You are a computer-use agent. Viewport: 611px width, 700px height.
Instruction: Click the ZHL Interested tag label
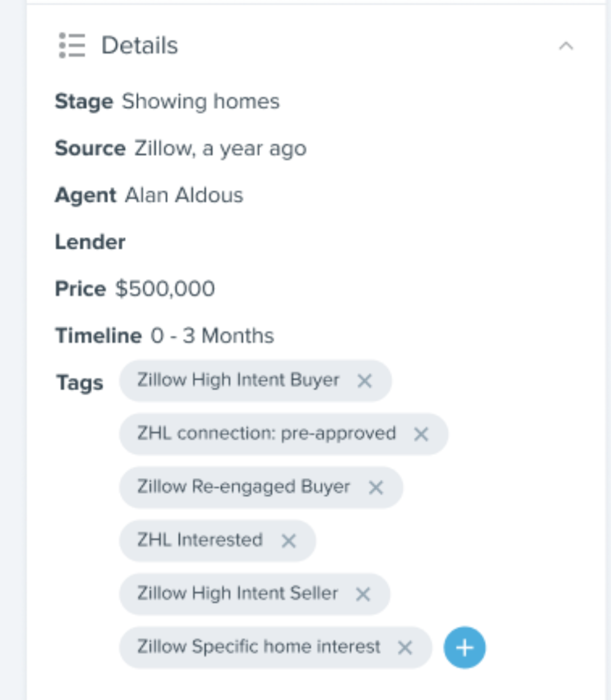pos(200,540)
